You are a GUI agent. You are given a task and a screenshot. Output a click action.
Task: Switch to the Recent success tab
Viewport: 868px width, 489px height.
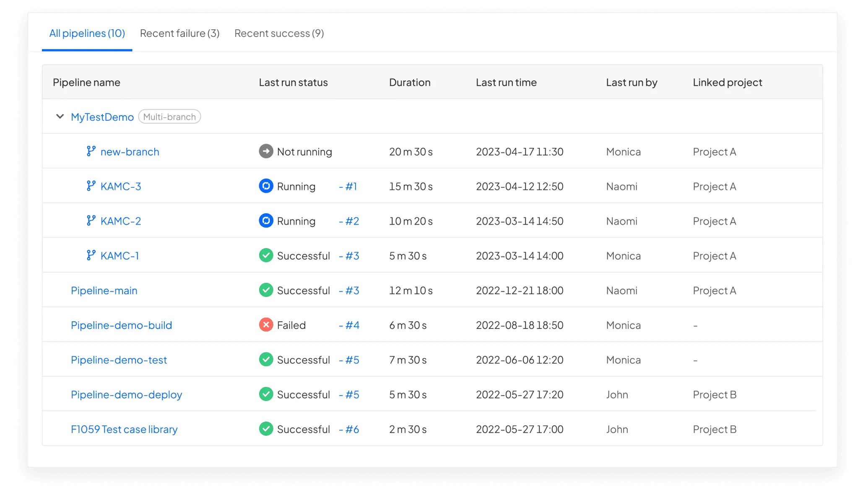(279, 34)
